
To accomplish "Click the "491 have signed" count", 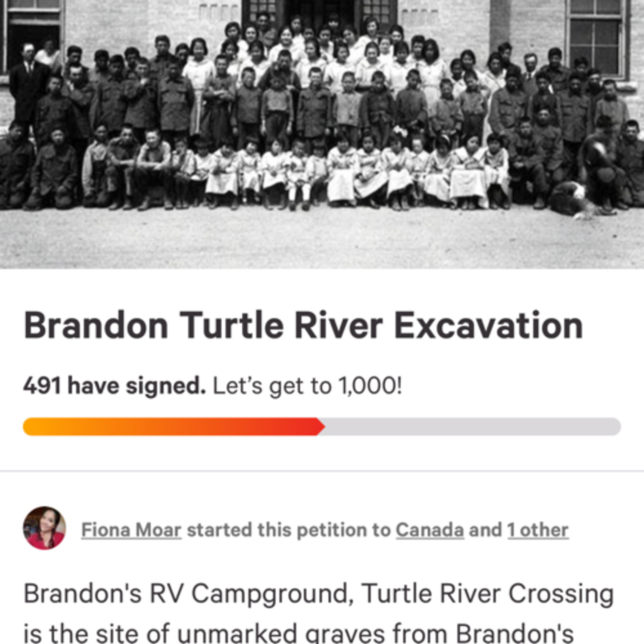I will [x=114, y=386].
